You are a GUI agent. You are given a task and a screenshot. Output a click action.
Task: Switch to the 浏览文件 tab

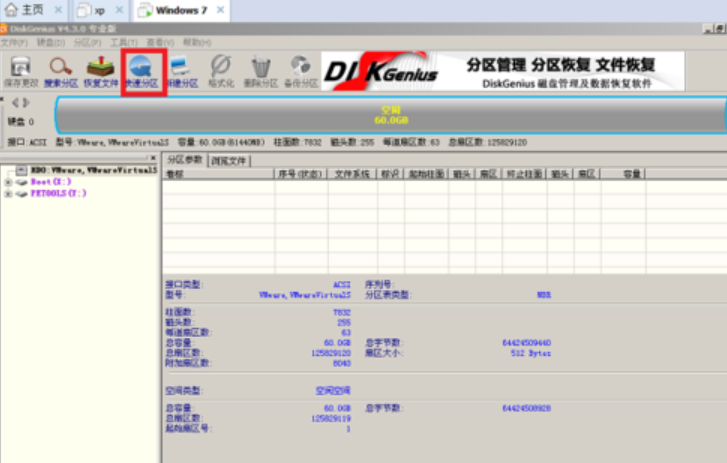click(x=229, y=161)
